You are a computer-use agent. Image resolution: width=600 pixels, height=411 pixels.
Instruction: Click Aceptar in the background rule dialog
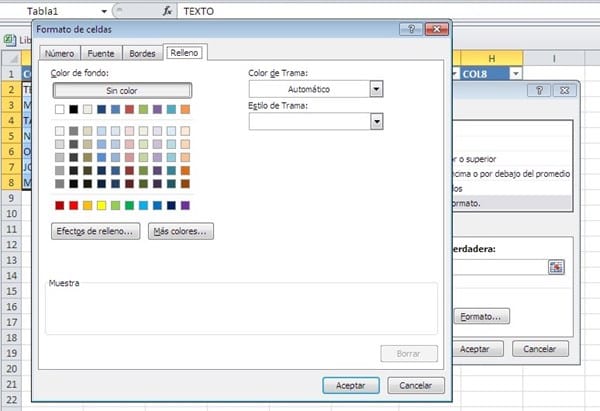point(475,349)
